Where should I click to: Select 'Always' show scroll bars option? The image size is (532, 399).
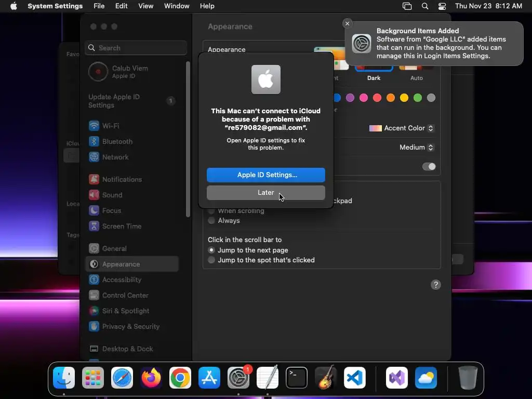pos(211,220)
